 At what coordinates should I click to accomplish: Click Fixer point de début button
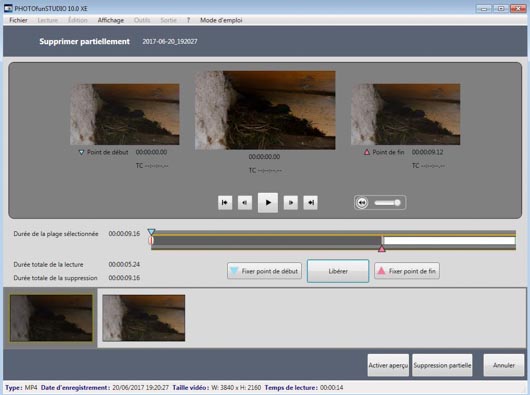click(x=264, y=271)
